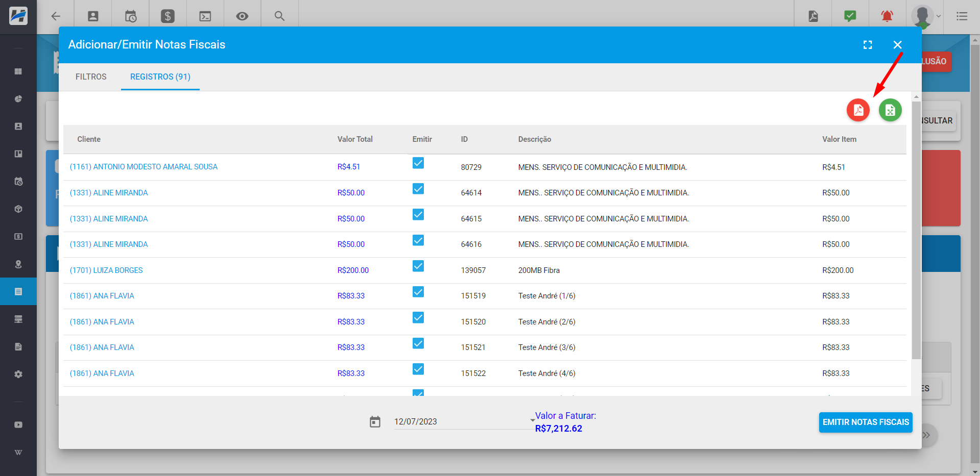Uncheck Emitir for ID 151522
The image size is (980, 476).
pos(418,369)
